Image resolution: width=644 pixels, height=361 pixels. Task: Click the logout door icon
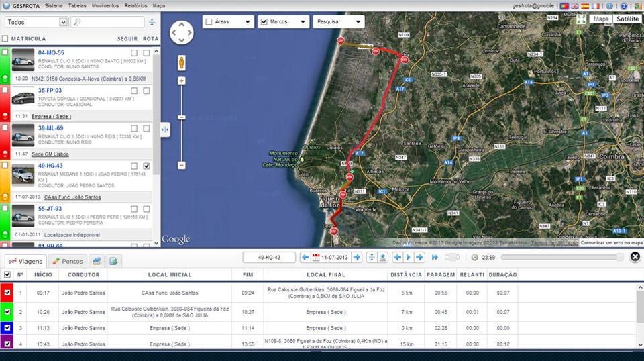[637, 6]
